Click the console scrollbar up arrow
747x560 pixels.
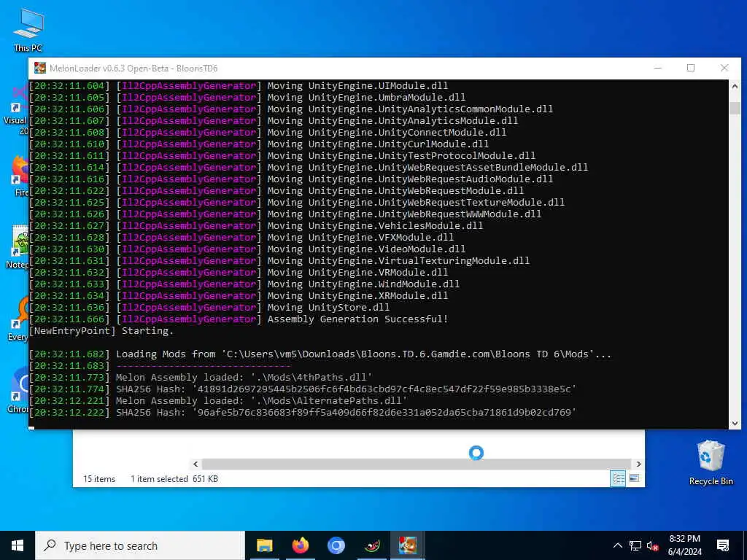(x=735, y=86)
